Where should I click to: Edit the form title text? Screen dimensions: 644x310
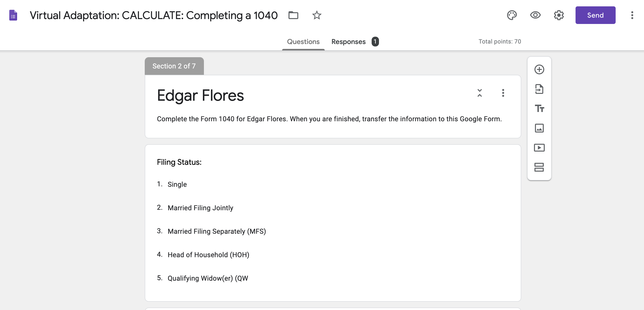154,15
